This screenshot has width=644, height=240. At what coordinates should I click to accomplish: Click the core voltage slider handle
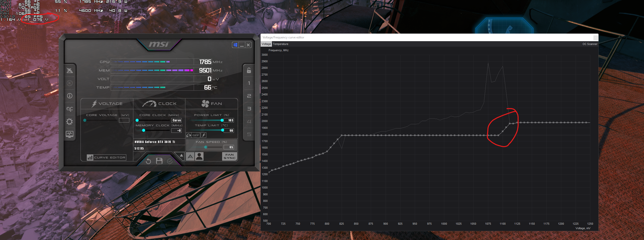[x=85, y=120]
